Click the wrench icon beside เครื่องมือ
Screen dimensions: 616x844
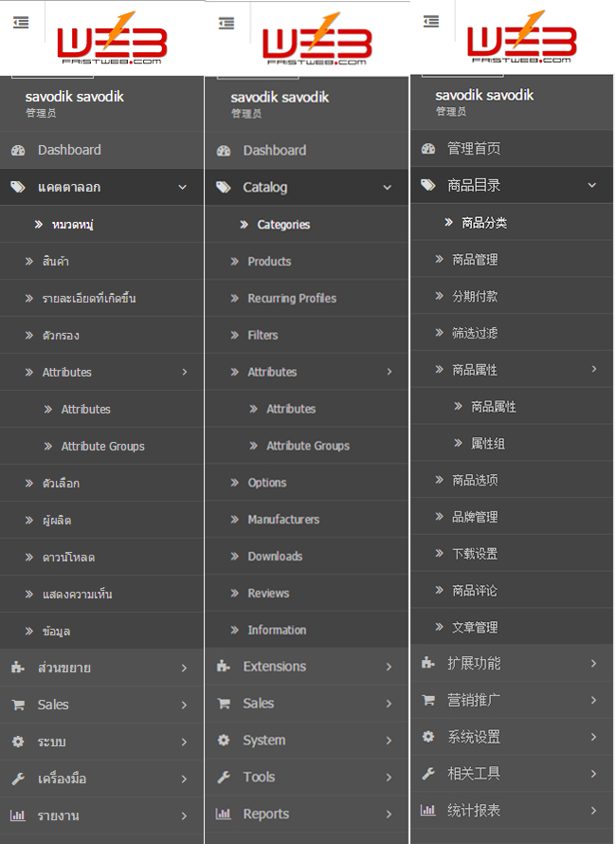tap(18, 779)
